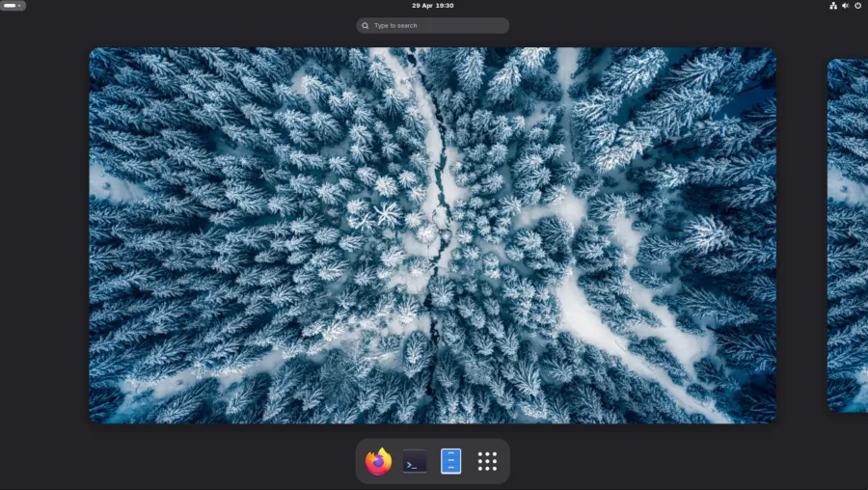This screenshot has height=490, width=868.
Task: Open the Files manager from the dash
Action: (450, 462)
